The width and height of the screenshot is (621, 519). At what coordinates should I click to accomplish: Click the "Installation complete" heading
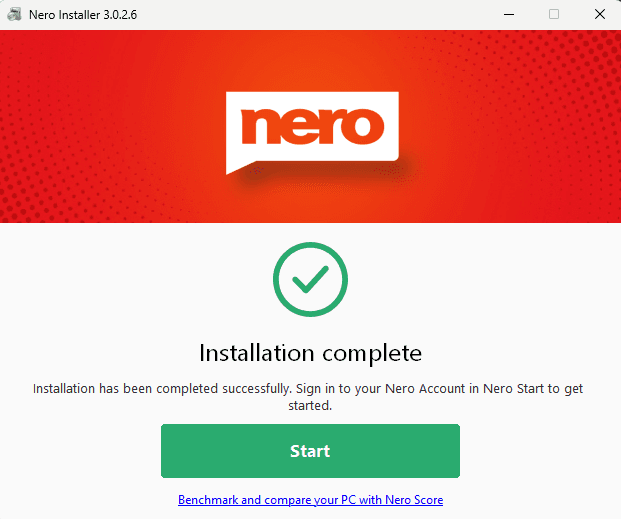[x=310, y=353]
